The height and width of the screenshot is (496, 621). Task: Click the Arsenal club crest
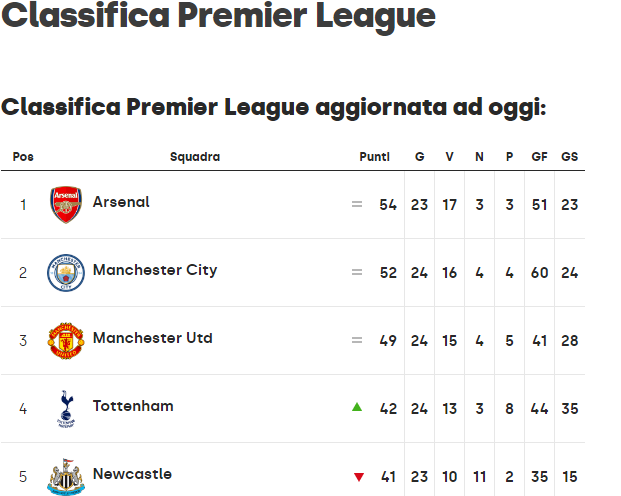point(66,205)
